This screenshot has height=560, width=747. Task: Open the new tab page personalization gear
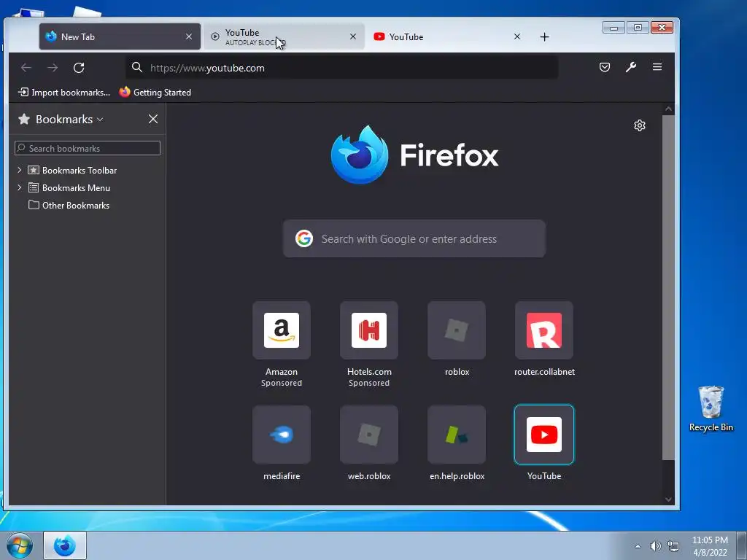click(x=639, y=125)
